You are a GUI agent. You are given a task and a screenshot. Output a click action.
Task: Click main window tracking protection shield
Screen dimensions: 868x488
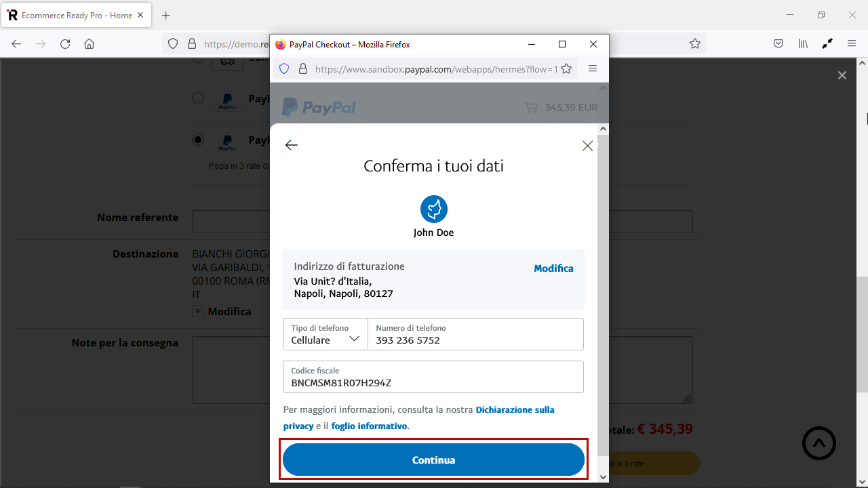(x=173, y=43)
